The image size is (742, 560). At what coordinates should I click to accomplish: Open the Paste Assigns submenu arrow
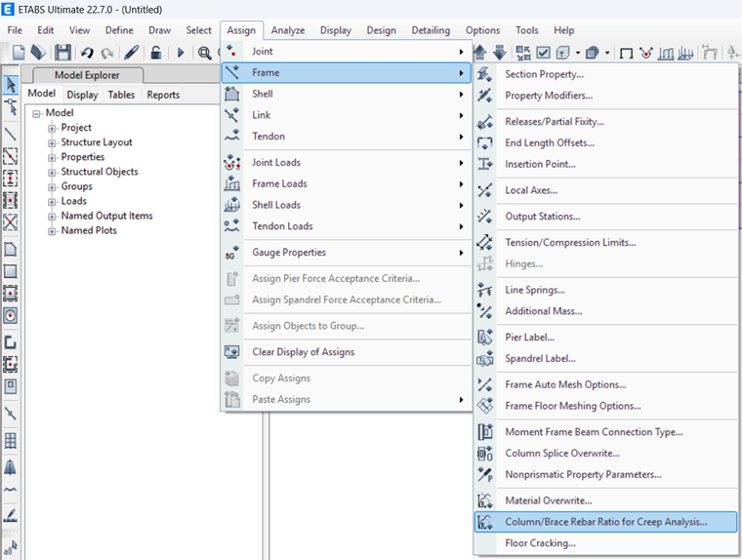(461, 400)
